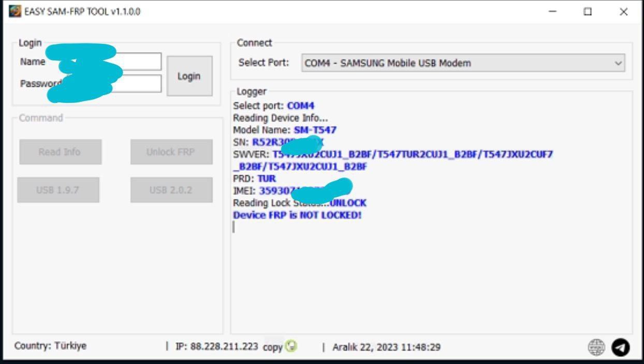Select the USB 2.0.2 button
644x364 pixels.
click(x=171, y=190)
